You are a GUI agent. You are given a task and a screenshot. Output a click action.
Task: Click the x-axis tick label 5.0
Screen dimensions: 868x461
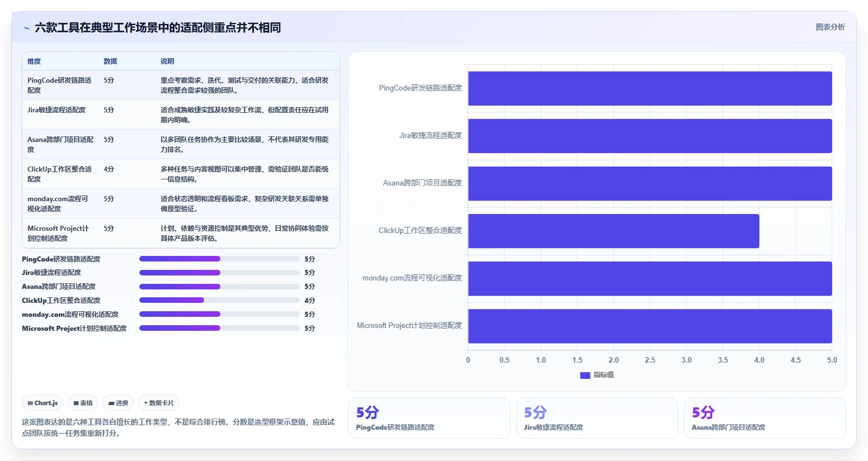pos(832,360)
